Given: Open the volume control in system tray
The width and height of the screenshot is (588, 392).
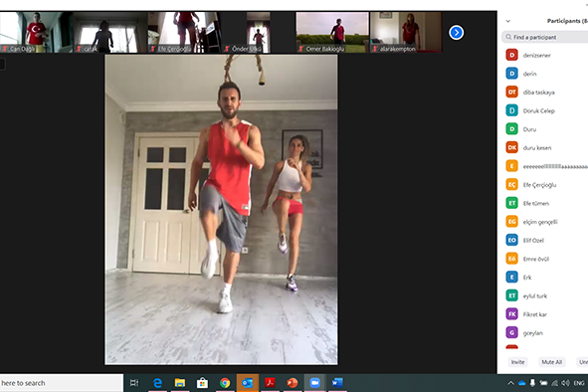Looking at the screenshot, I should (565, 383).
